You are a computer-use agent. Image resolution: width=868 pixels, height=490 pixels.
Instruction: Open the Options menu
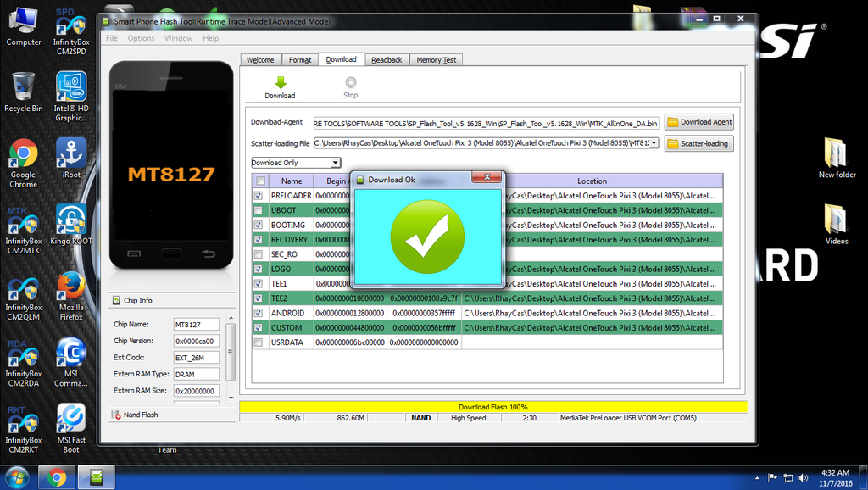pos(141,38)
